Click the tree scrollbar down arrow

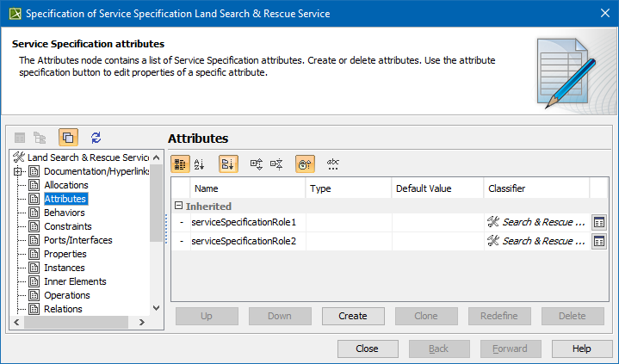coord(156,308)
